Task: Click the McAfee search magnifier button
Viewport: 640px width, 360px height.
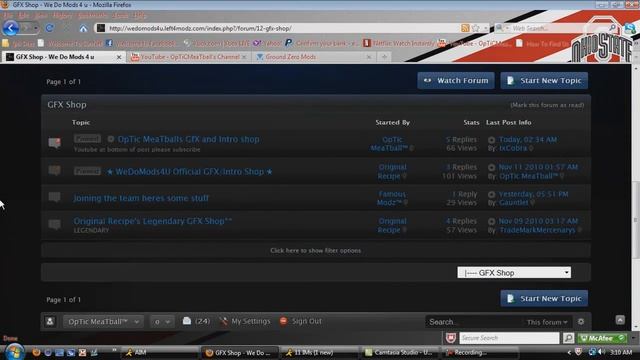Action: click(x=568, y=338)
